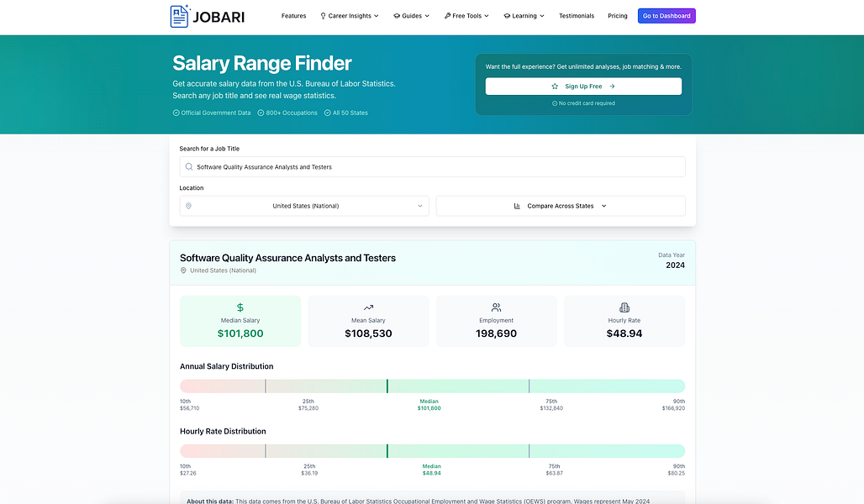Viewport: 864px width, 504px height.
Task: Open the Pricing nav item
Action: [618, 16]
